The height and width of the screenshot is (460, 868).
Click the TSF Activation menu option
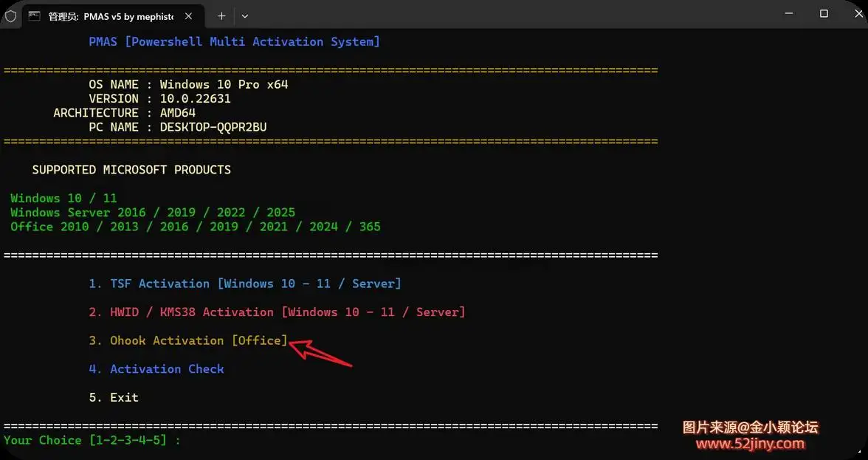pos(245,284)
